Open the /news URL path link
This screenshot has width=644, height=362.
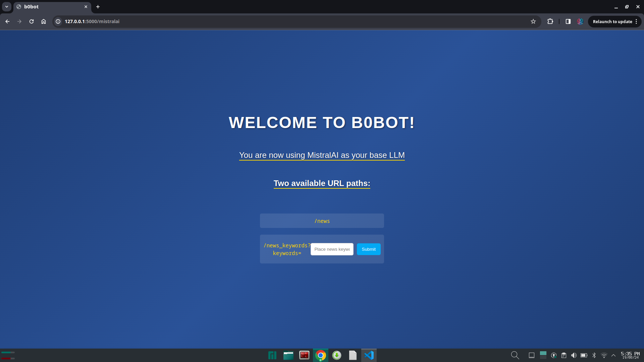pos(322,221)
